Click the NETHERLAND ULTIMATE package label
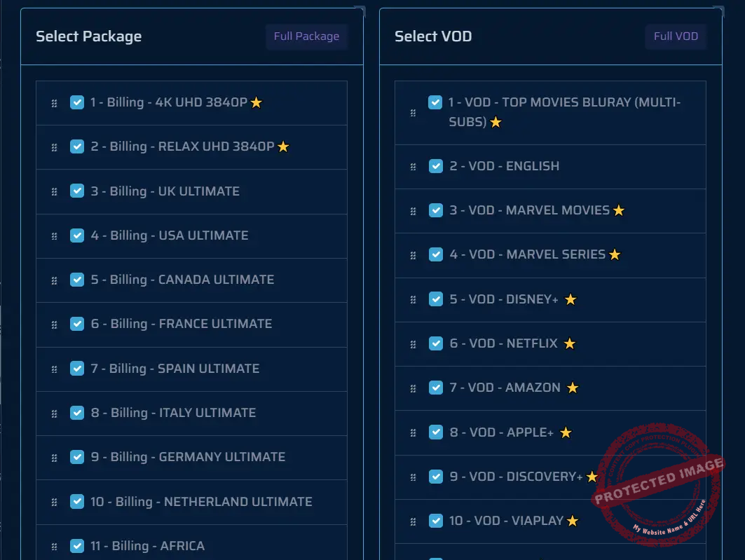 point(201,502)
